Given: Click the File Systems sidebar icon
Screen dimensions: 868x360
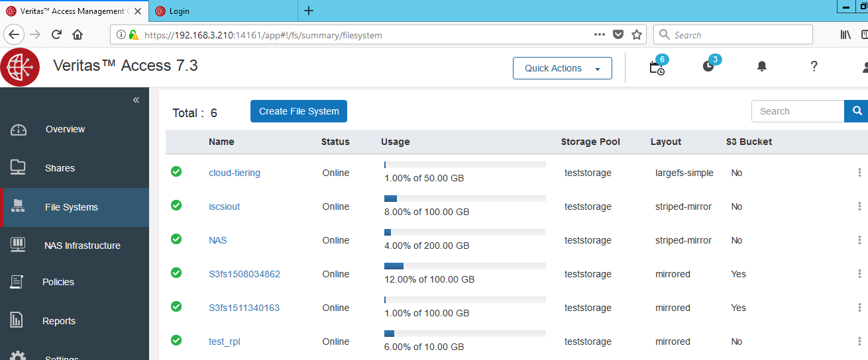Looking at the screenshot, I should pyautogui.click(x=18, y=206).
